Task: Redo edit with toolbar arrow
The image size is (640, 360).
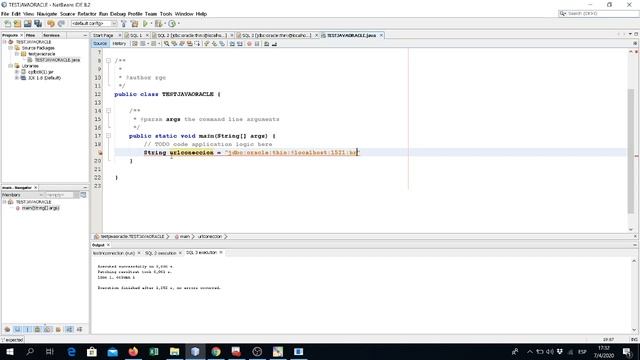Action: click(61, 24)
